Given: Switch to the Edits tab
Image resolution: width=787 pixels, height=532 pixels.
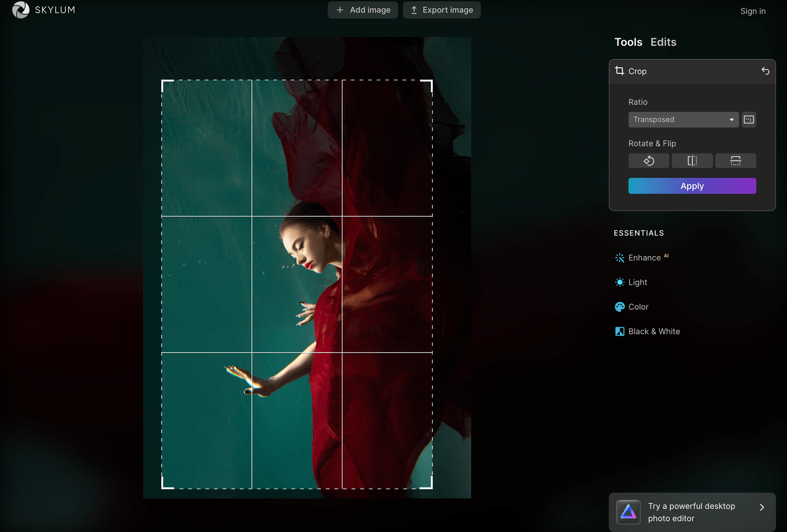Looking at the screenshot, I should pyautogui.click(x=663, y=42).
